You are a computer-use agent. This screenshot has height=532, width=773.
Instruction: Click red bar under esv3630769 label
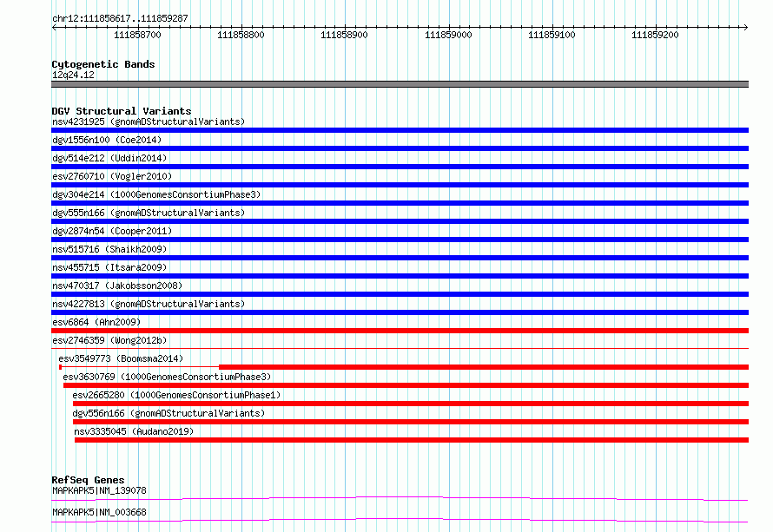[x=406, y=385]
